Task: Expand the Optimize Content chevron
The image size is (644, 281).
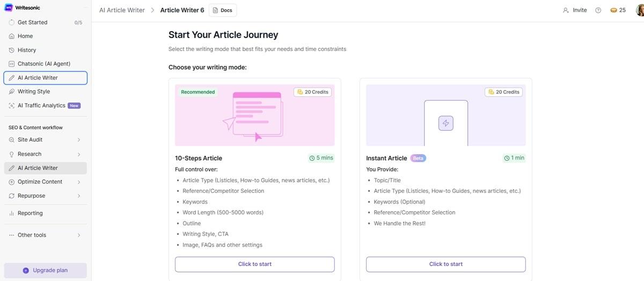Action: coord(79,182)
